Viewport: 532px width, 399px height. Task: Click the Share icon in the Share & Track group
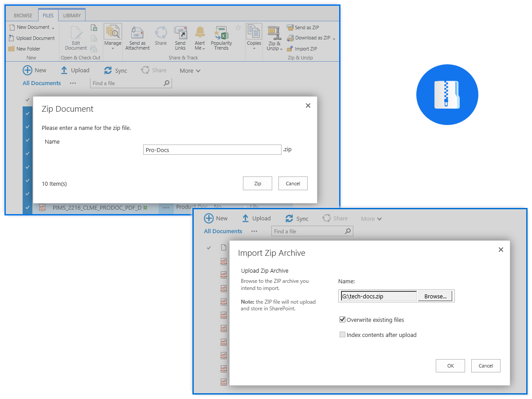click(161, 33)
